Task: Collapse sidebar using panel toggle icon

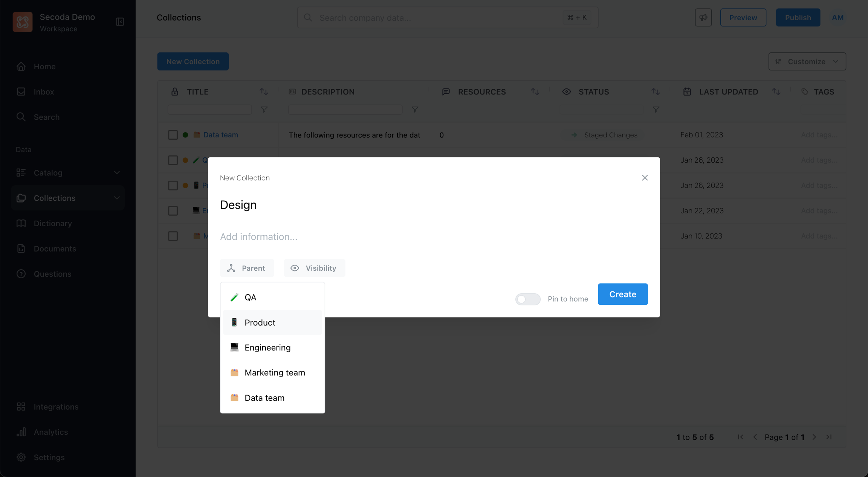Action: (x=120, y=22)
